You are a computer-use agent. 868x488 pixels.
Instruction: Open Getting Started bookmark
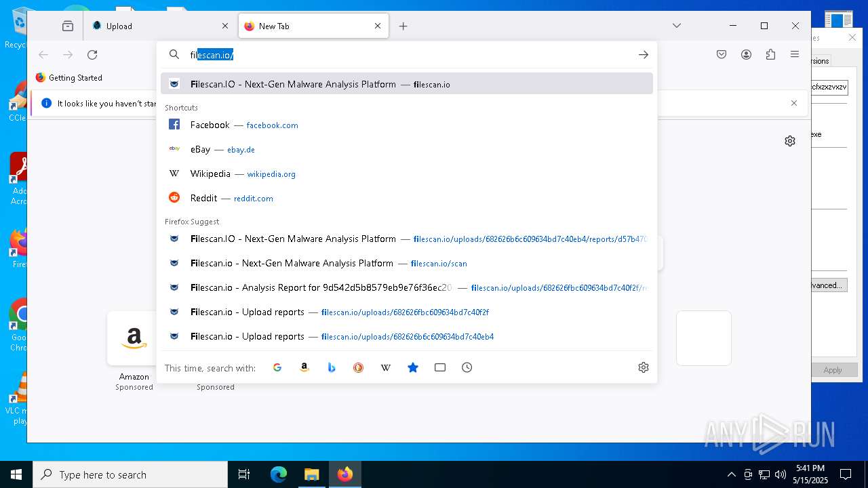68,77
